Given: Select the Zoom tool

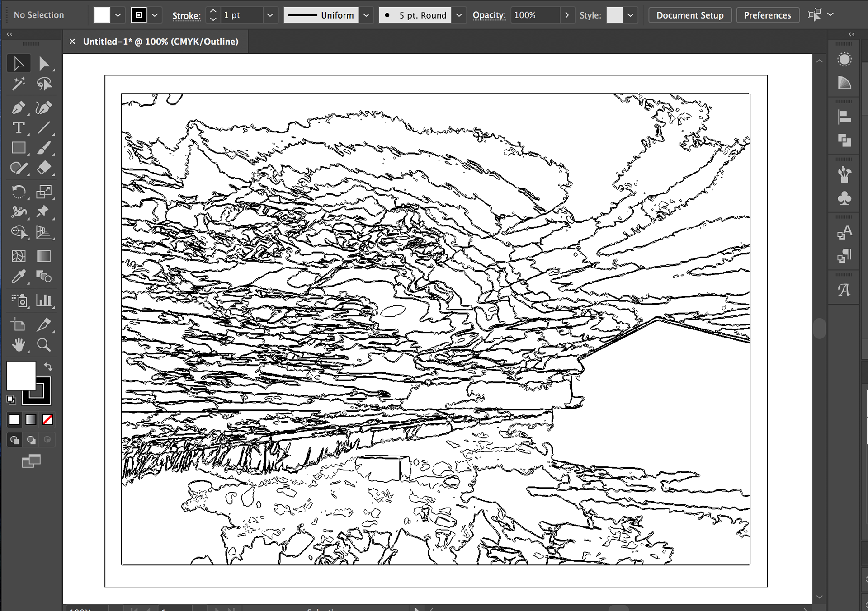Looking at the screenshot, I should [x=44, y=345].
